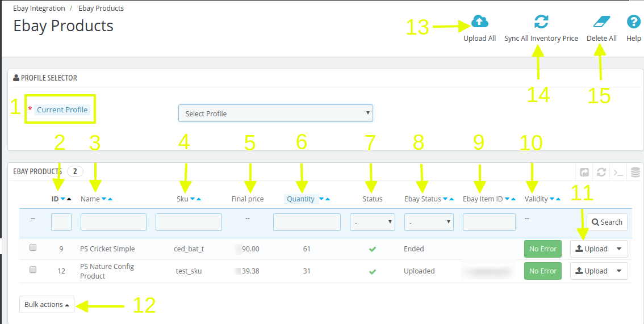Click the Ended ebay status cell
The image size is (644, 324).
pos(413,249)
